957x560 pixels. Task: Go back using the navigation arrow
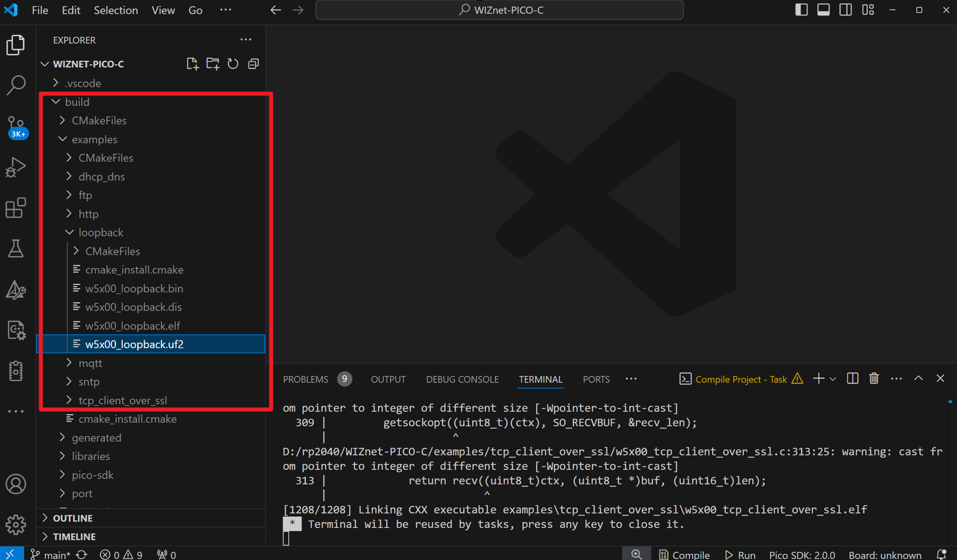coord(276,10)
